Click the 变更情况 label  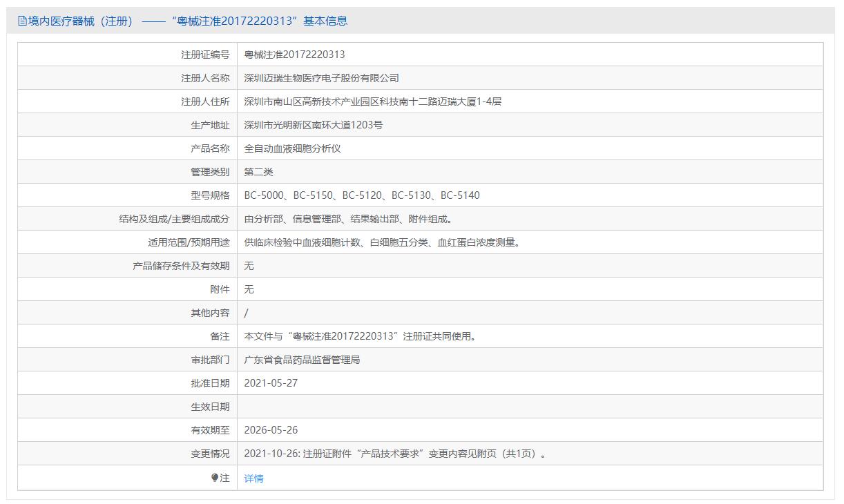click(210, 454)
